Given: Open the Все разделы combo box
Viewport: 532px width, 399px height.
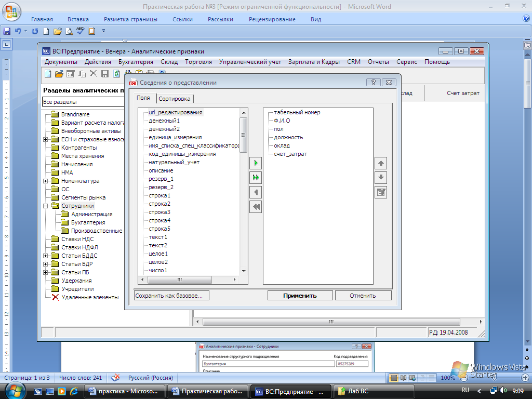Looking at the screenshot, I should 83,102.
